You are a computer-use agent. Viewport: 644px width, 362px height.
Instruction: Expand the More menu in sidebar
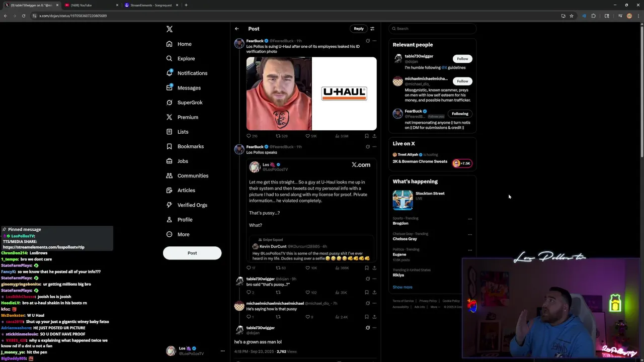178,234
